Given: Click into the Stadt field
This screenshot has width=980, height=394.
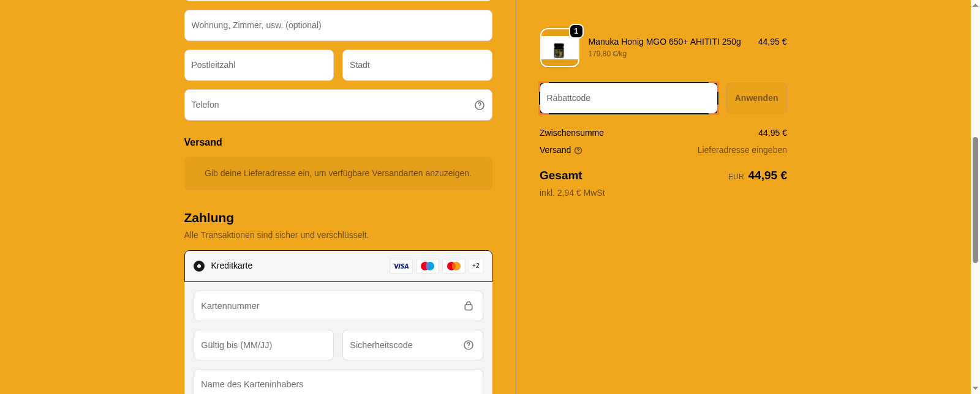Looking at the screenshot, I should point(417,65).
